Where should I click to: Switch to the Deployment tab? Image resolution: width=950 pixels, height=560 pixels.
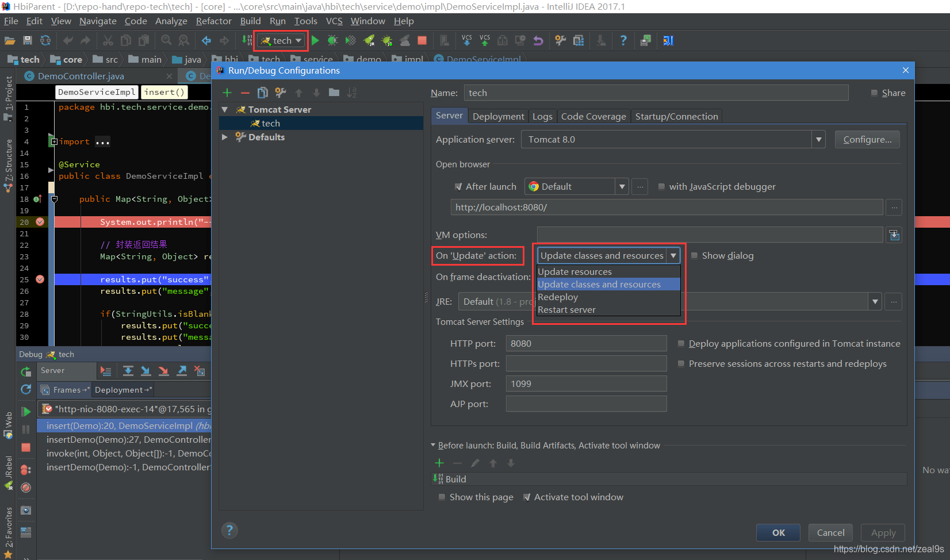tap(498, 116)
